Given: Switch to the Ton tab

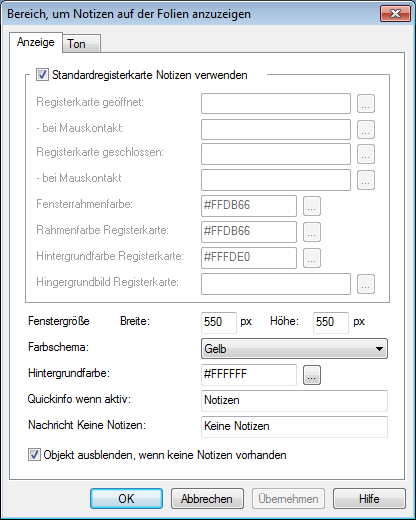Looking at the screenshot, I should click(x=81, y=44).
